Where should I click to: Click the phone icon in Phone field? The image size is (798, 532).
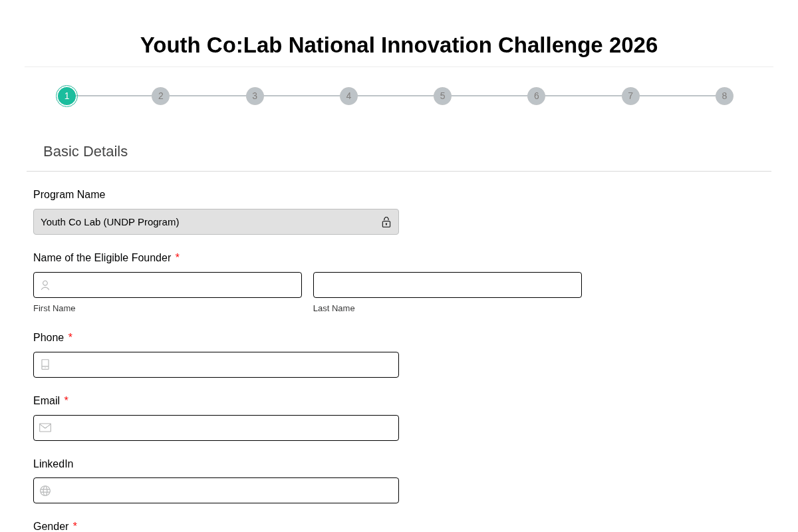pyautogui.click(x=45, y=364)
